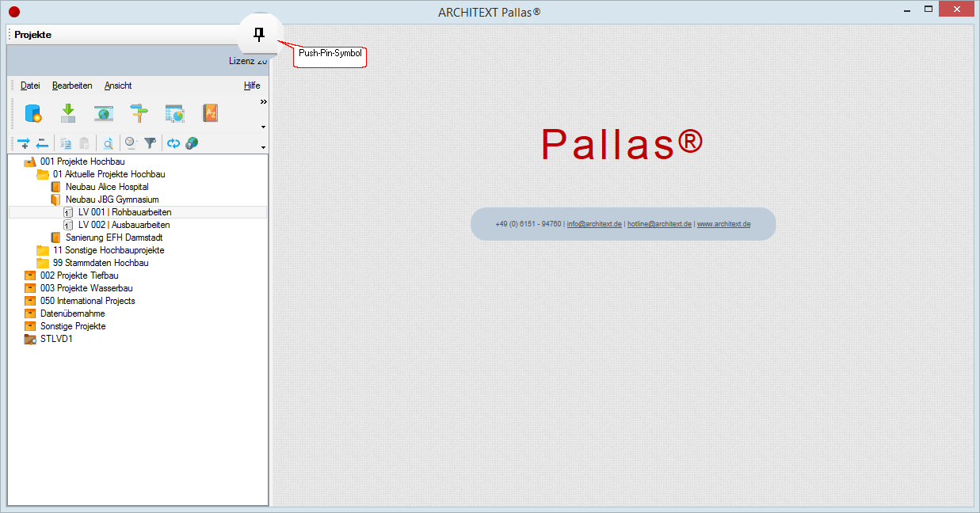This screenshot has height=513, width=980.
Task: Expand the toolbar overflow chevron (>>)
Action: coord(264,102)
